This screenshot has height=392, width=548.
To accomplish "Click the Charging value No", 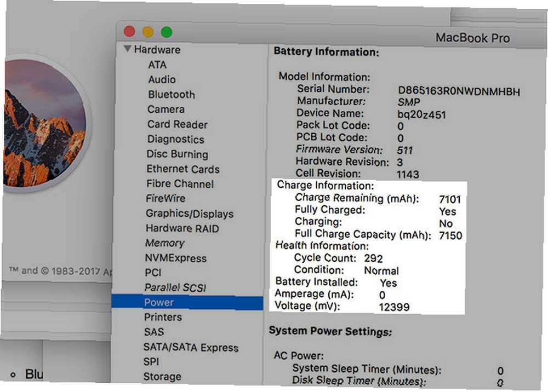I will (446, 223).
